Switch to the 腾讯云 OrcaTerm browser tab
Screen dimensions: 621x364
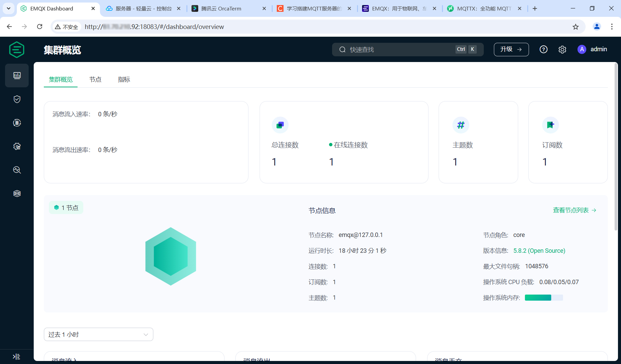pos(229,8)
